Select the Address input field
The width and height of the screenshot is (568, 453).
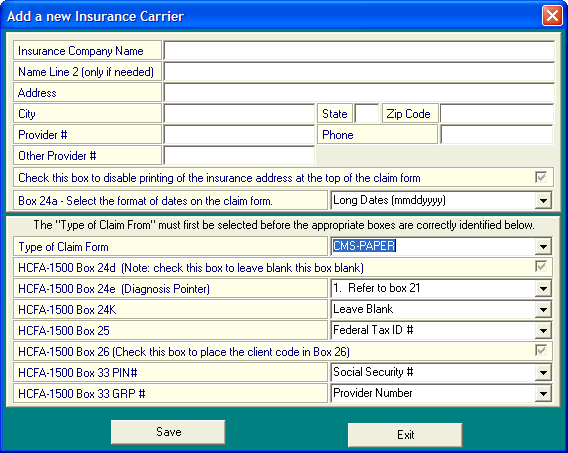click(x=359, y=92)
